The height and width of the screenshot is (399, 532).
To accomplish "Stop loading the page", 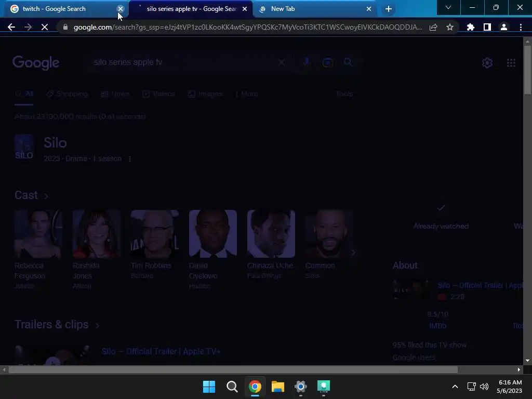I will coord(45,27).
